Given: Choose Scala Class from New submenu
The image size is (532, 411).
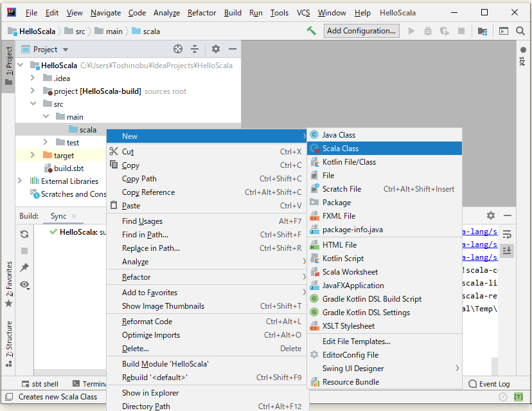Looking at the screenshot, I should coord(384,149).
